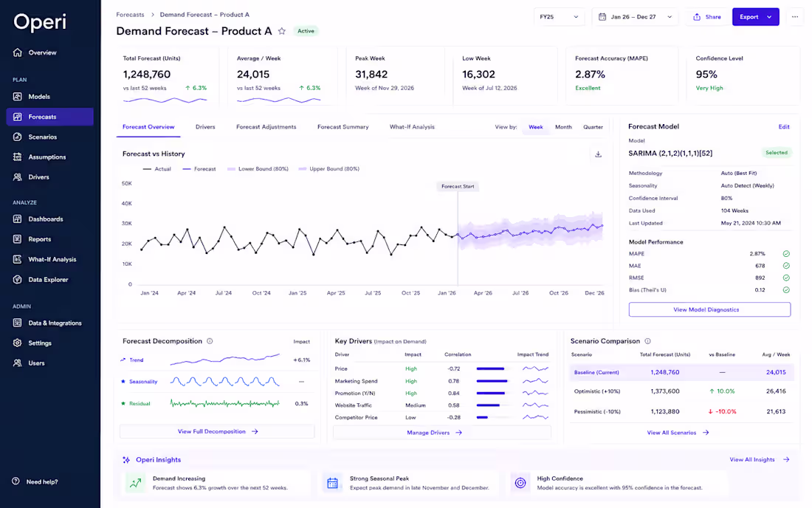Click the Competitor Price correlation bar
812x508 pixels.
pos(482,417)
